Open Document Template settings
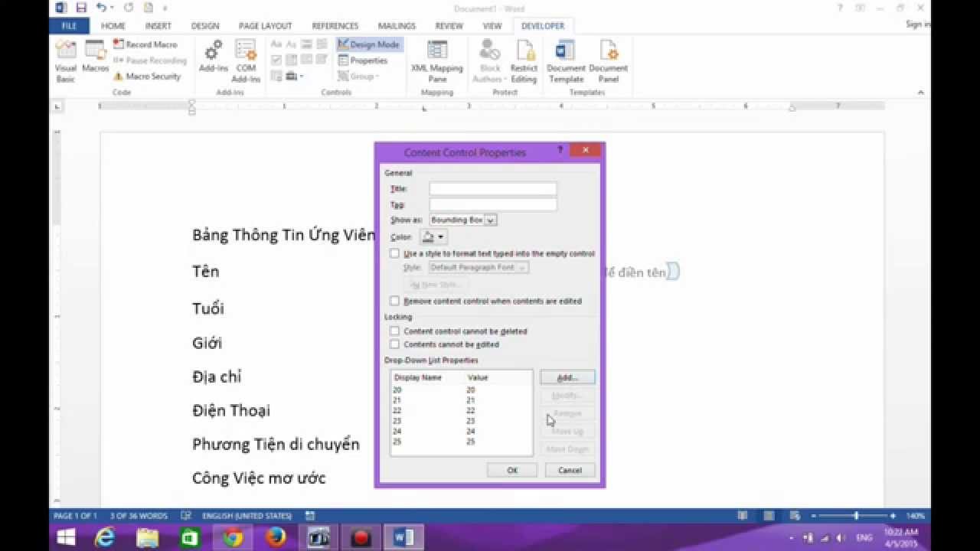980x551 pixels. click(x=566, y=61)
